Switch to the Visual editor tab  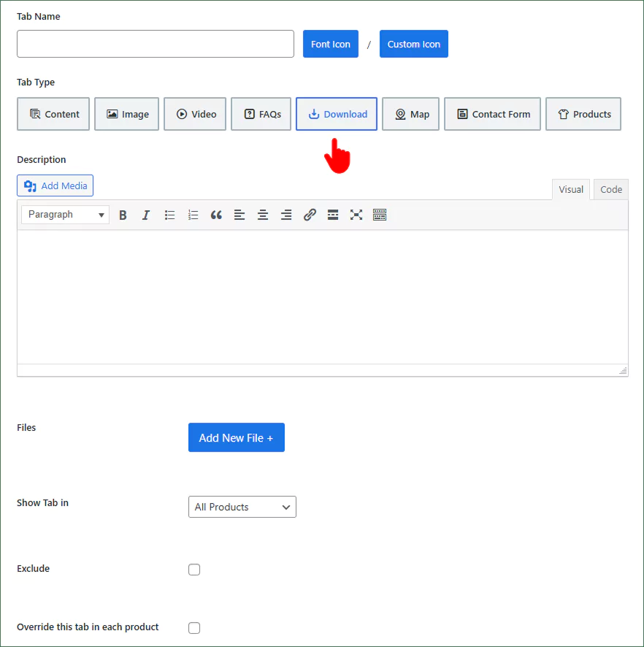[x=571, y=189]
